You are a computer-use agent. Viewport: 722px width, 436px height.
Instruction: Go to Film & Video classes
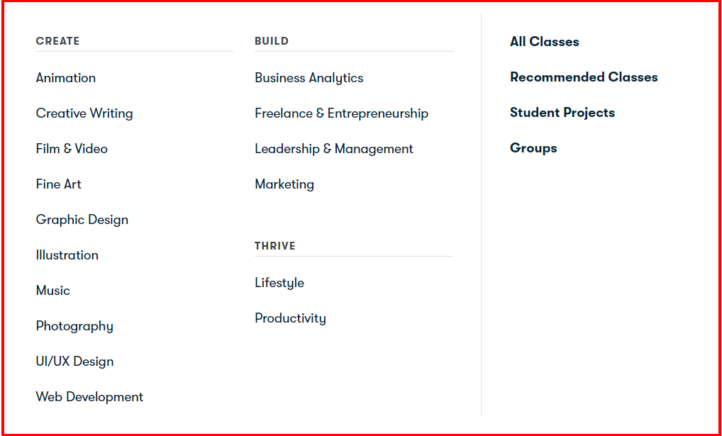tap(72, 149)
